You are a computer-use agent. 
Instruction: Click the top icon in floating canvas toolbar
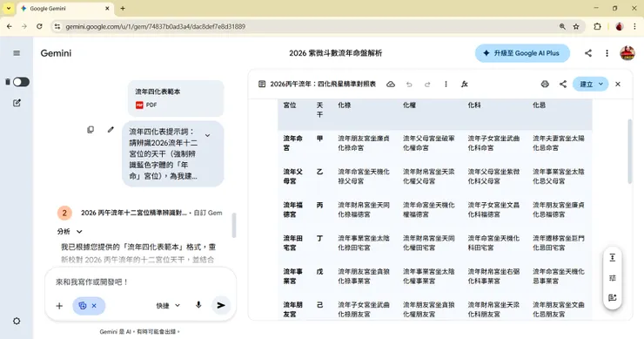click(613, 258)
